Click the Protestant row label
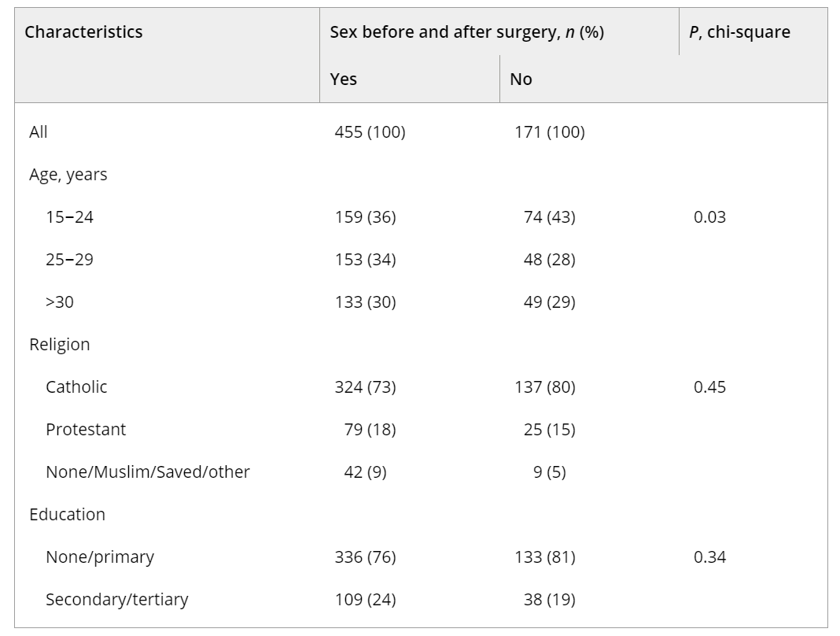Image resolution: width=840 pixels, height=636 pixels. tap(86, 430)
